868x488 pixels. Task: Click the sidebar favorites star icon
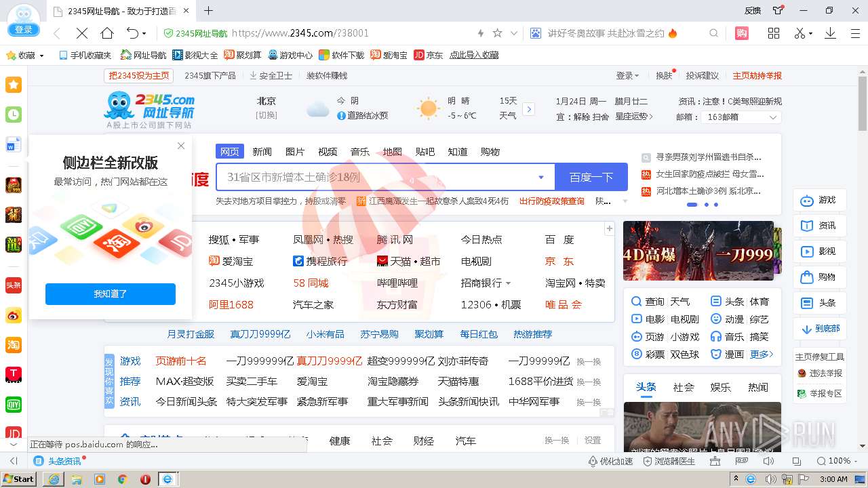click(x=14, y=85)
